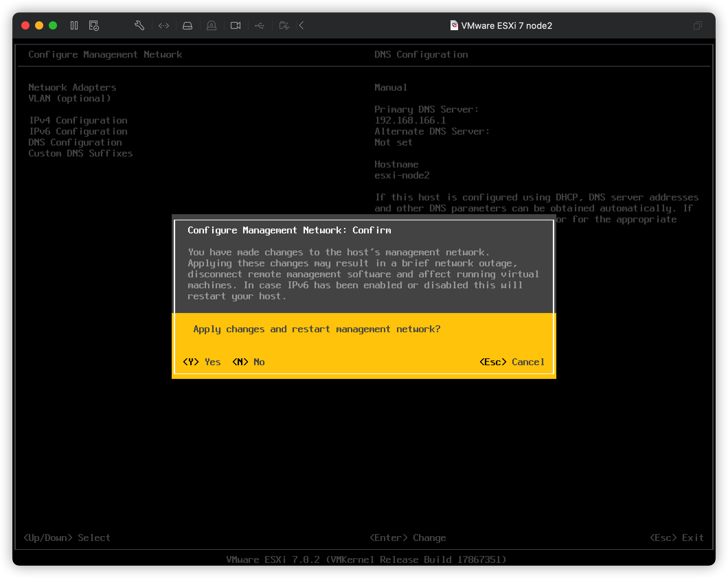This screenshot has height=578, width=728.
Task: Collapse the toolbar with the back chevron
Action: click(x=301, y=26)
